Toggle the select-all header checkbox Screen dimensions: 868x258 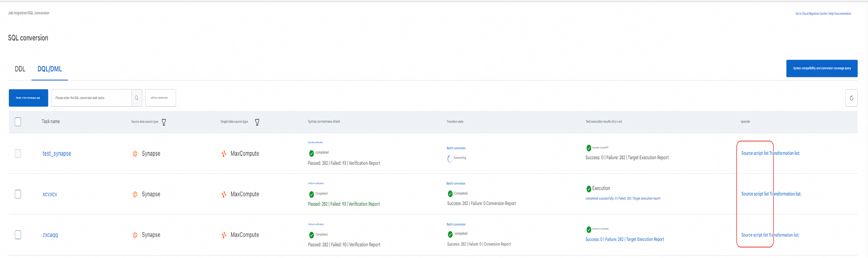(18, 122)
